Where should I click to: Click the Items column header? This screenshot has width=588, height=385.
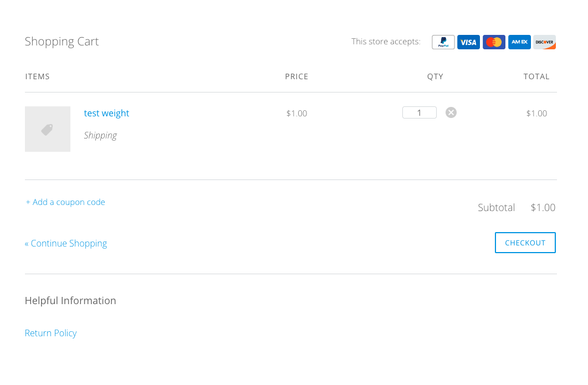(38, 76)
